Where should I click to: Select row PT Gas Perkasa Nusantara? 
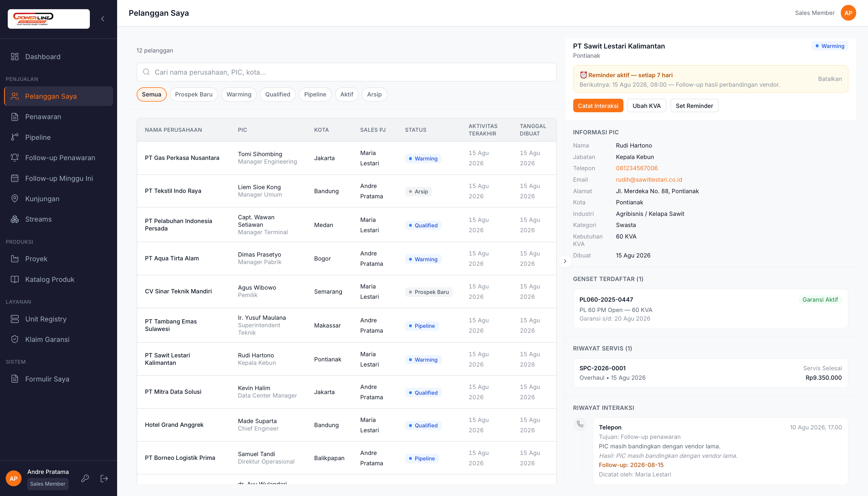[x=346, y=158]
